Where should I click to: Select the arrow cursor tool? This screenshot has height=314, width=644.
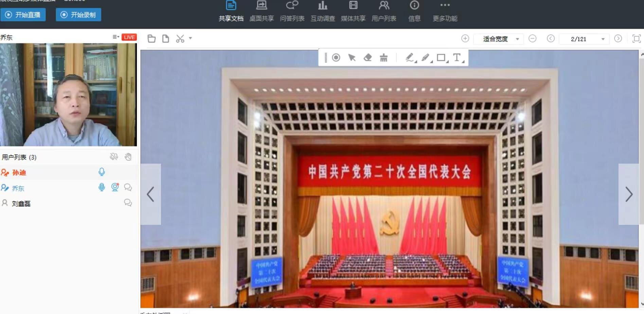click(x=352, y=57)
